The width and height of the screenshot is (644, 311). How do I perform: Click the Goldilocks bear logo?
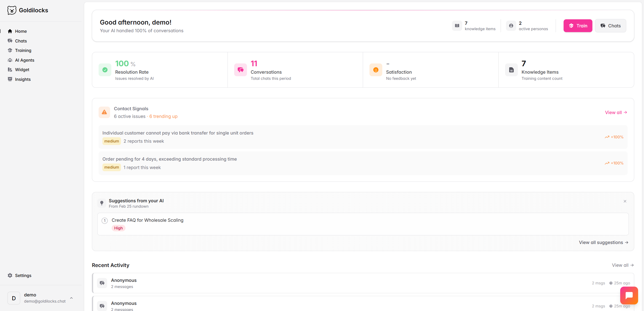pyautogui.click(x=12, y=10)
